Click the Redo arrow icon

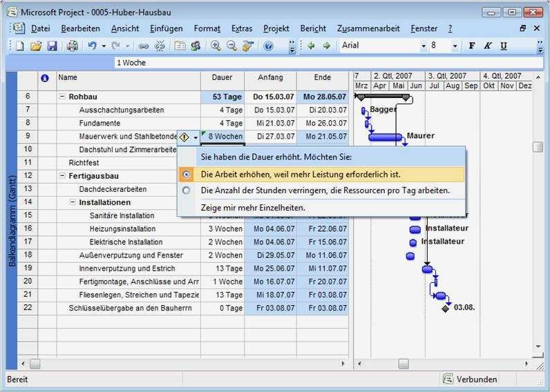116,46
